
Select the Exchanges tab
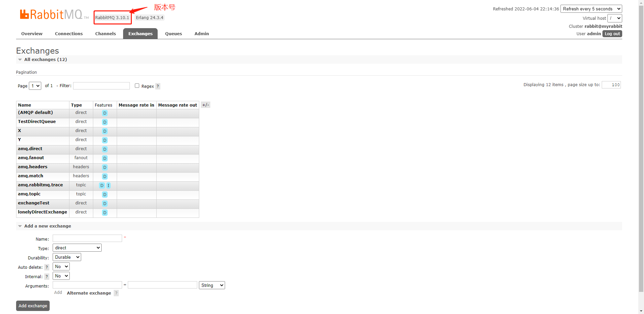click(x=141, y=34)
